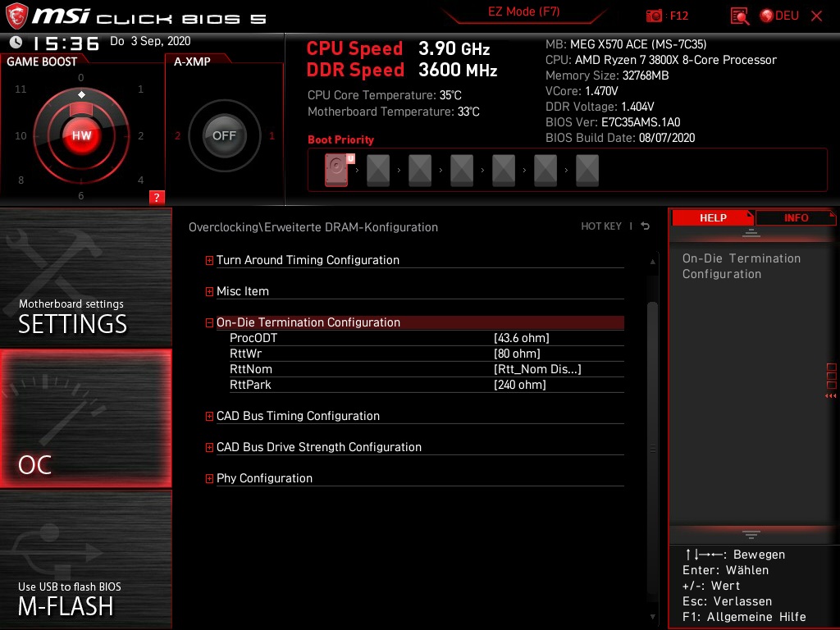Open the RttNom Rtt_Nom Dis value dropdown

click(537, 369)
